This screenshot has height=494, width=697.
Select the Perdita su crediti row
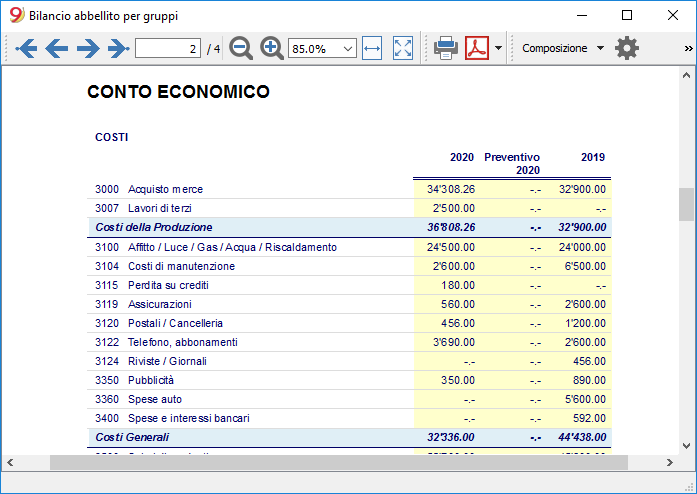(349, 285)
